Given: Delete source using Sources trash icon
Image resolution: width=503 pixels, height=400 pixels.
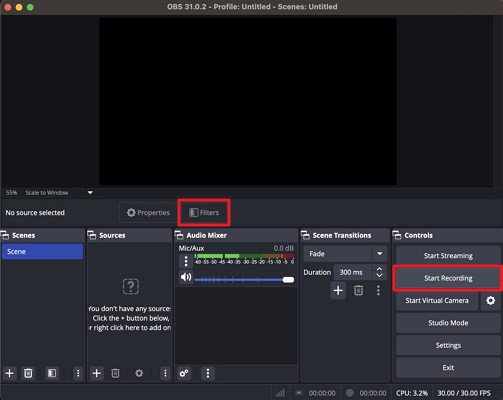Looking at the screenshot, I should pos(115,373).
